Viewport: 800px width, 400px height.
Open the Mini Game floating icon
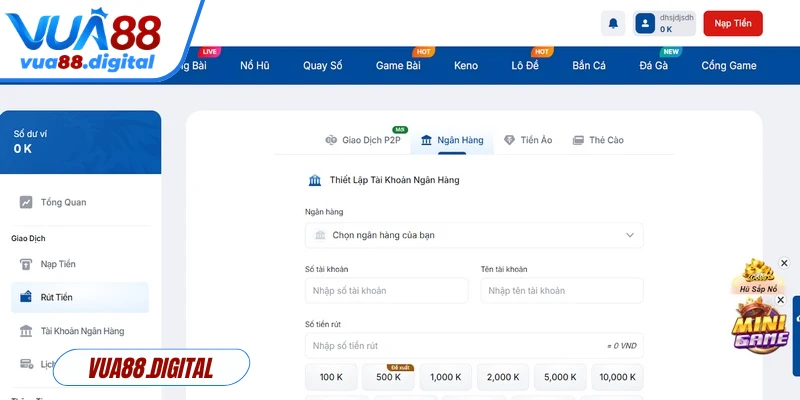760,327
